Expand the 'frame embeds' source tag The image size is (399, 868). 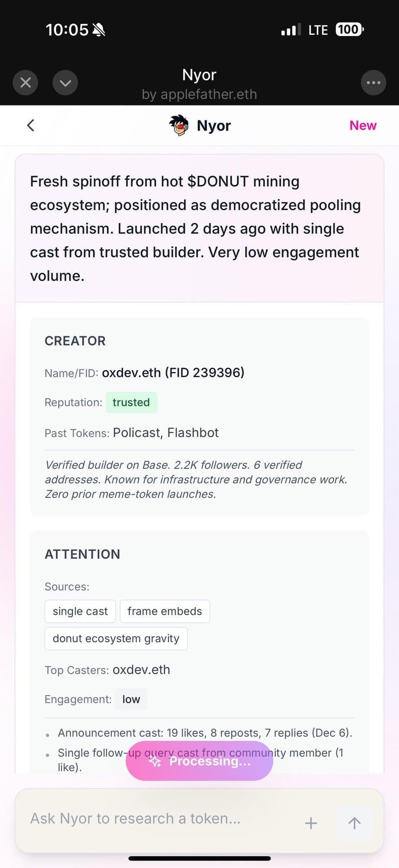pyautogui.click(x=165, y=611)
